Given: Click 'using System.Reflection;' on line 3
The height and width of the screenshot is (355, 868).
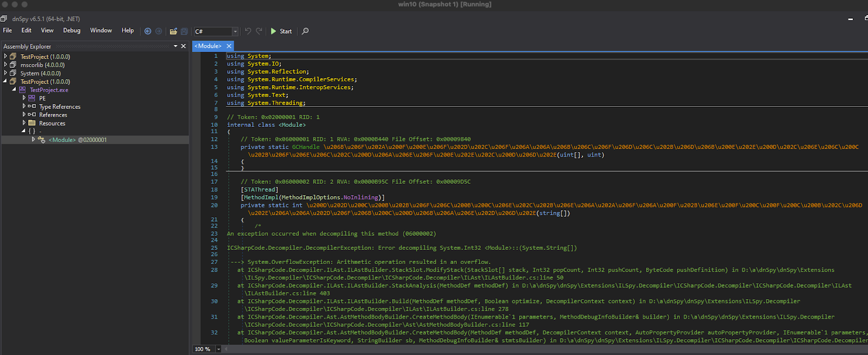Looking at the screenshot, I should [268, 72].
